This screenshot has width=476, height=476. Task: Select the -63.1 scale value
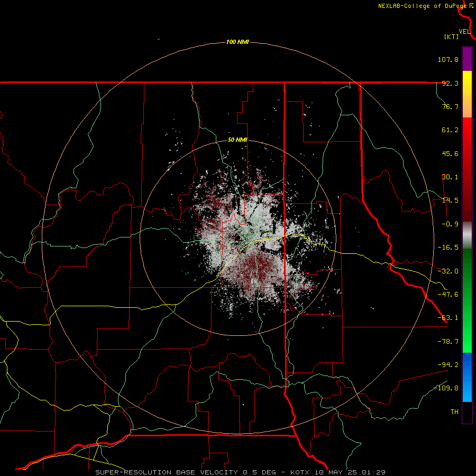[448, 318]
